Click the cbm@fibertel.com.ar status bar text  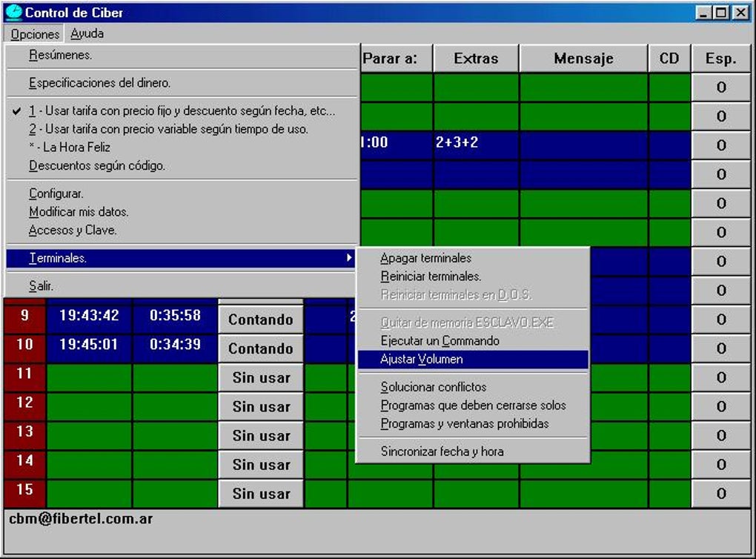coord(83,518)
